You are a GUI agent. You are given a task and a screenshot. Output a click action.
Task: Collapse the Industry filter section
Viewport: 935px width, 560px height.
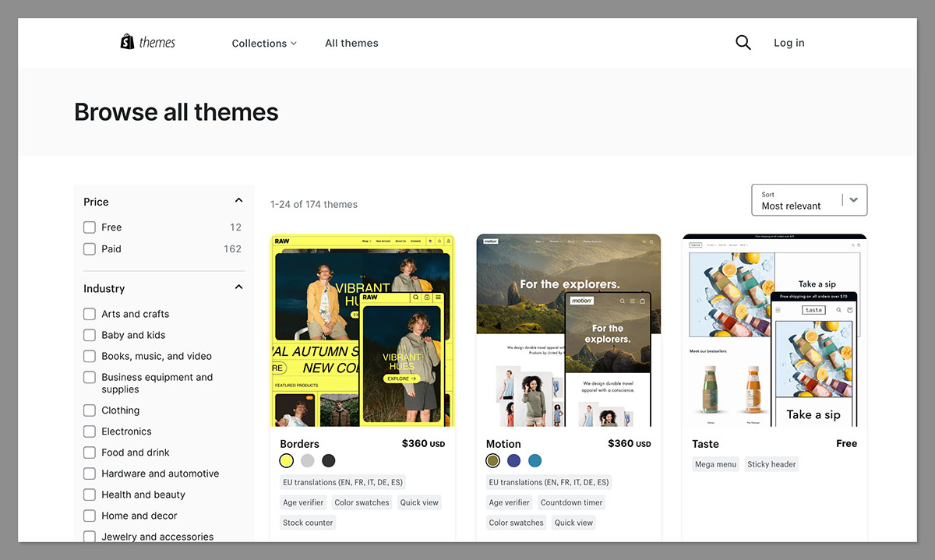238,287
